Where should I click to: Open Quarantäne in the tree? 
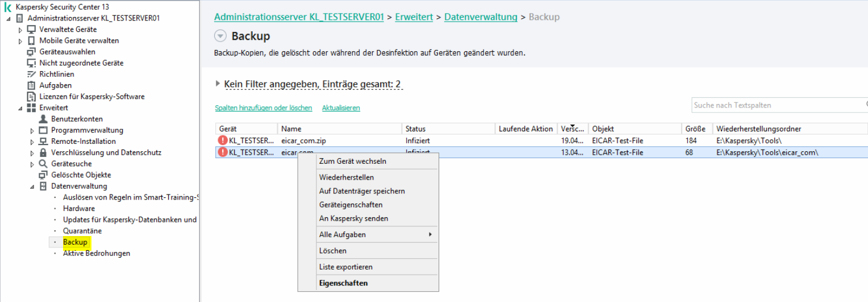click(82, 231)
